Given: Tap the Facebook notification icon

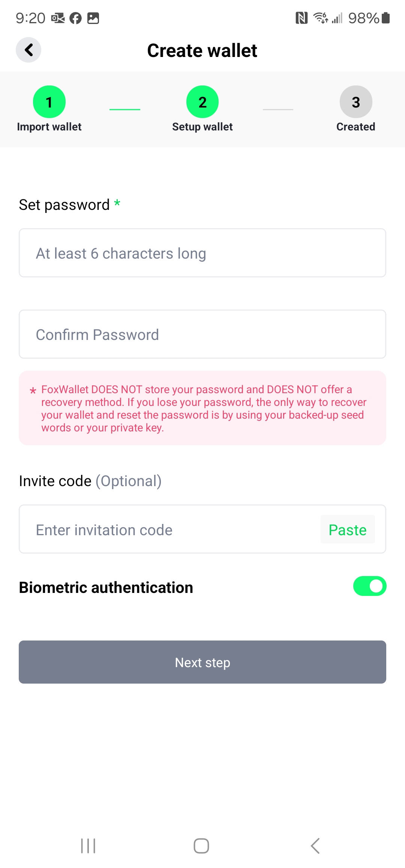Looking at the screenshot, I should [75, 18].
